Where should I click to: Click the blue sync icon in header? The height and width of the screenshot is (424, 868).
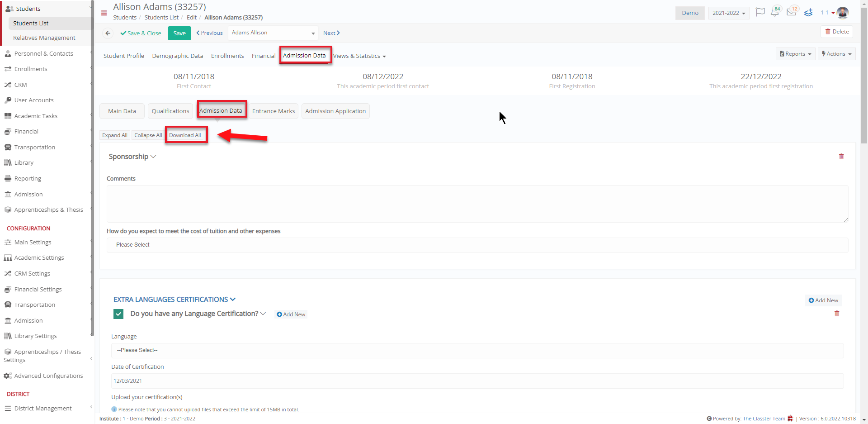[x=808, y=13]
